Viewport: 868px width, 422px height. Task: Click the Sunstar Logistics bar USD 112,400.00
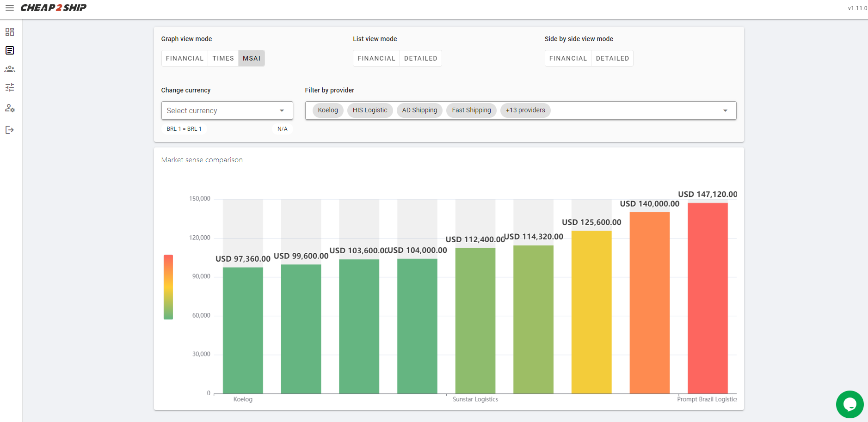(x=475, y=321)
